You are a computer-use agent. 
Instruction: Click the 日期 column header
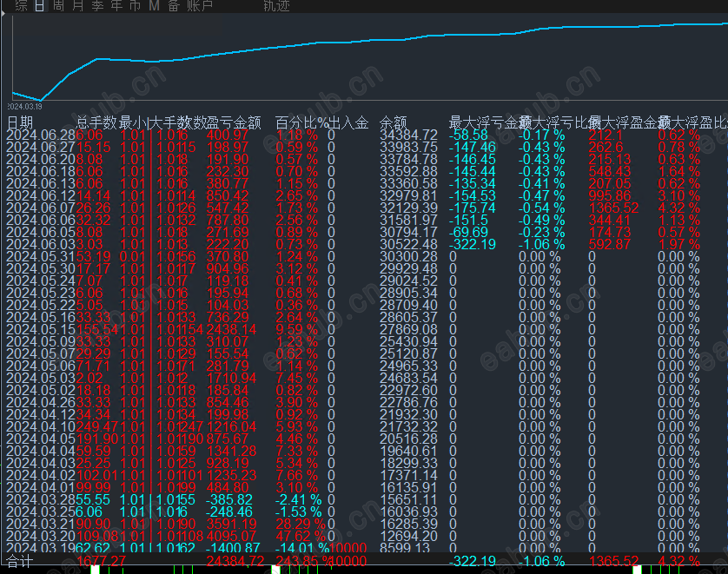click(x=20, y=123)
